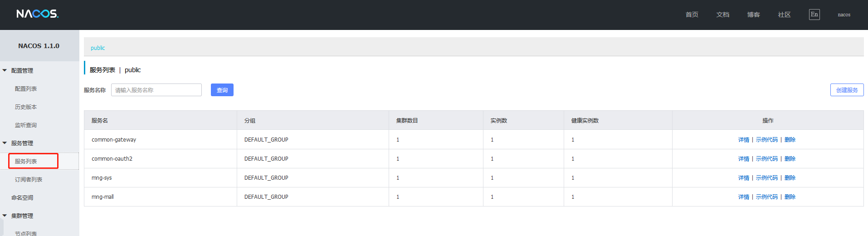
Task: Click the 创建服务 button
Action: [x=847, y=90]
